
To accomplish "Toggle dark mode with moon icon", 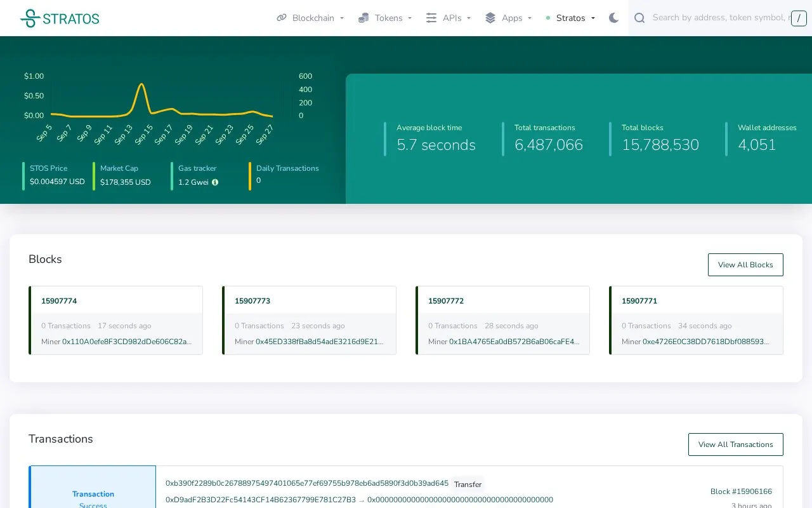I will [613, 18].
